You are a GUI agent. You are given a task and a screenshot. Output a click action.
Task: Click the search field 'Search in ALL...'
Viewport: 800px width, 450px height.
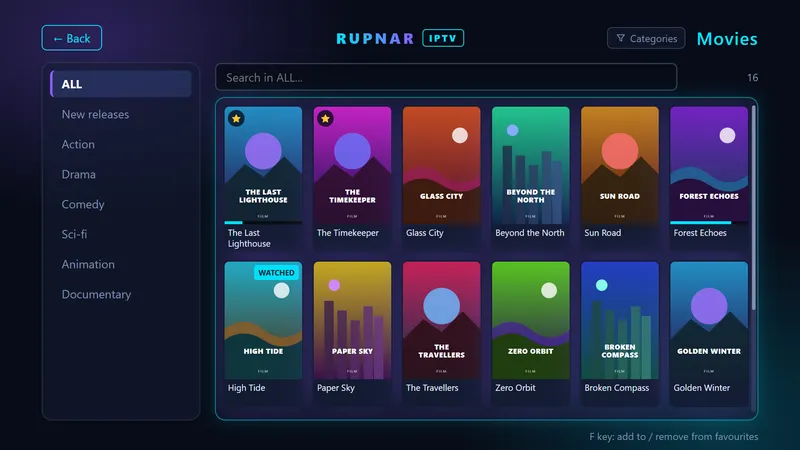coord(446,78)
